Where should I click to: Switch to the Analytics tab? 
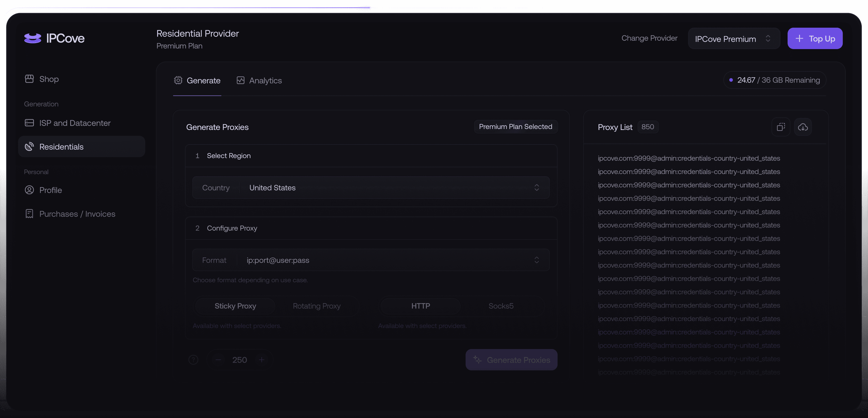tap(259, 80)
